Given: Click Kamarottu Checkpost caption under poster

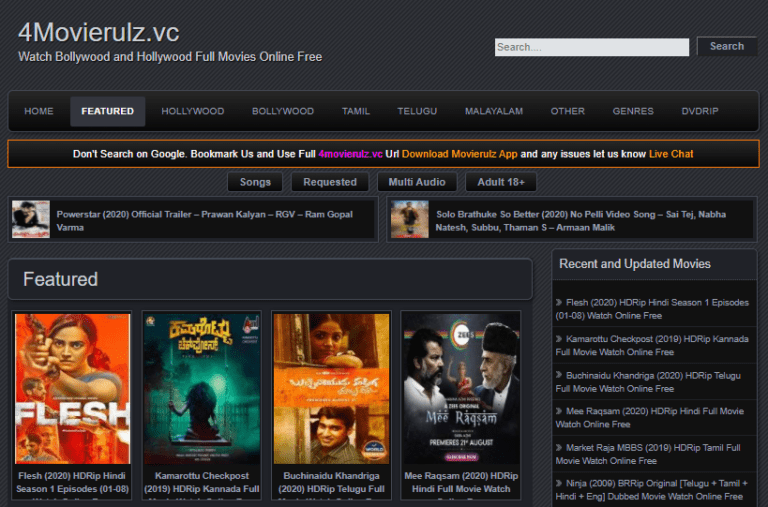Looking at the screenshot, I should [x=202, y=483].
